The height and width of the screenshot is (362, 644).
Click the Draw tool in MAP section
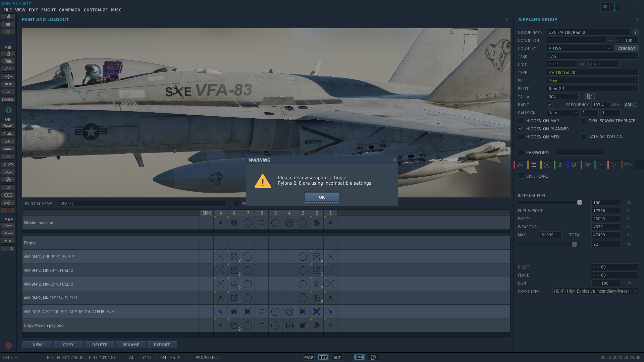pyautogui.click(x=8, y=233)
